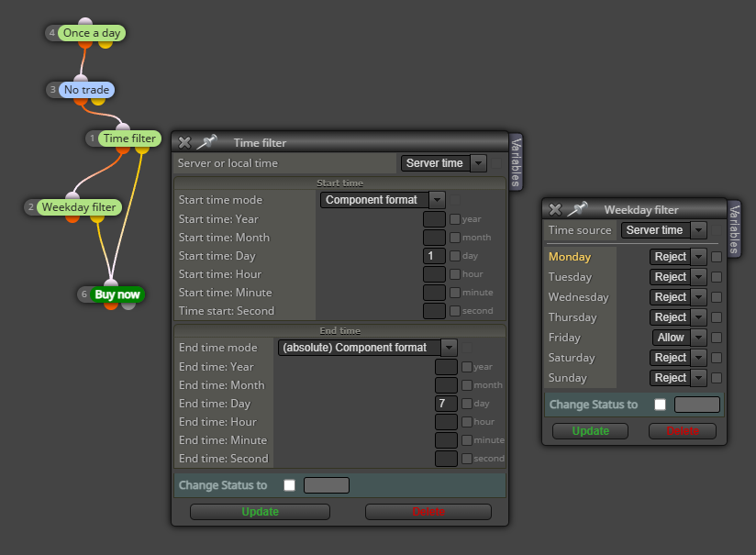
Task: Select the 'Buy now' node
Action: (x=117, y=294)
